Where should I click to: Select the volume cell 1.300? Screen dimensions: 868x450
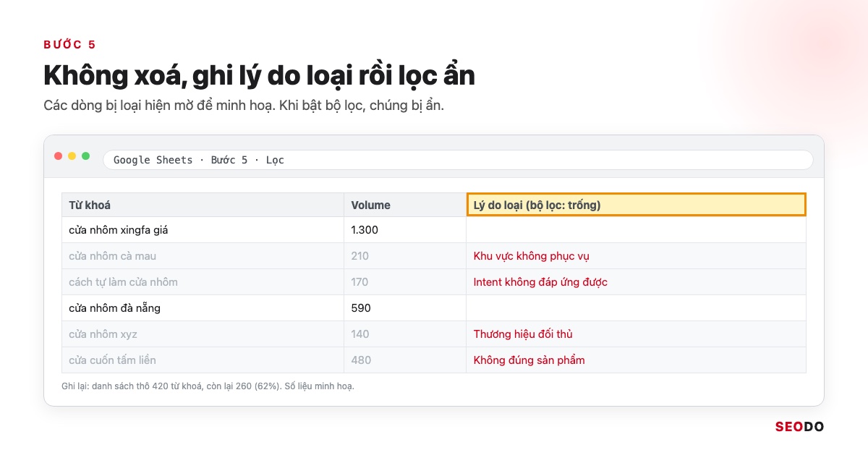[405, 230]
